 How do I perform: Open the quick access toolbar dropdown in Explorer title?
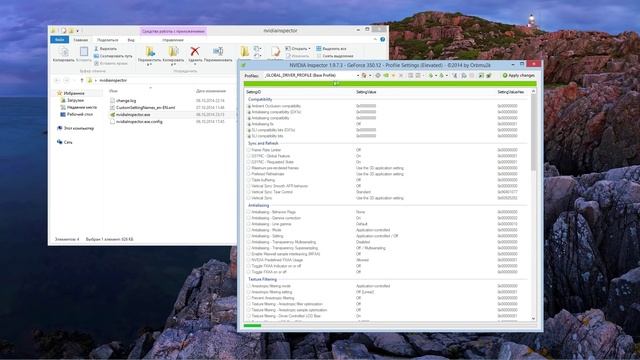pyautogui.click(x=78, y=31)
